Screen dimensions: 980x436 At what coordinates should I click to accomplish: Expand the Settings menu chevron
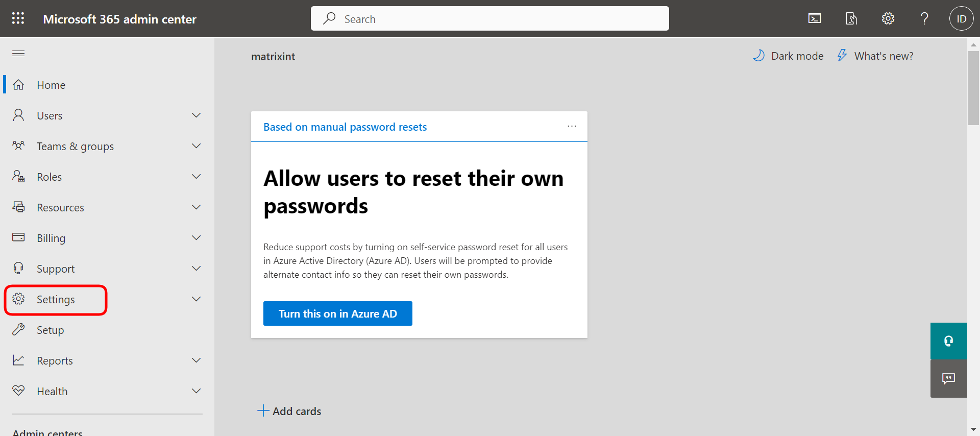click(x=196, y=299)
